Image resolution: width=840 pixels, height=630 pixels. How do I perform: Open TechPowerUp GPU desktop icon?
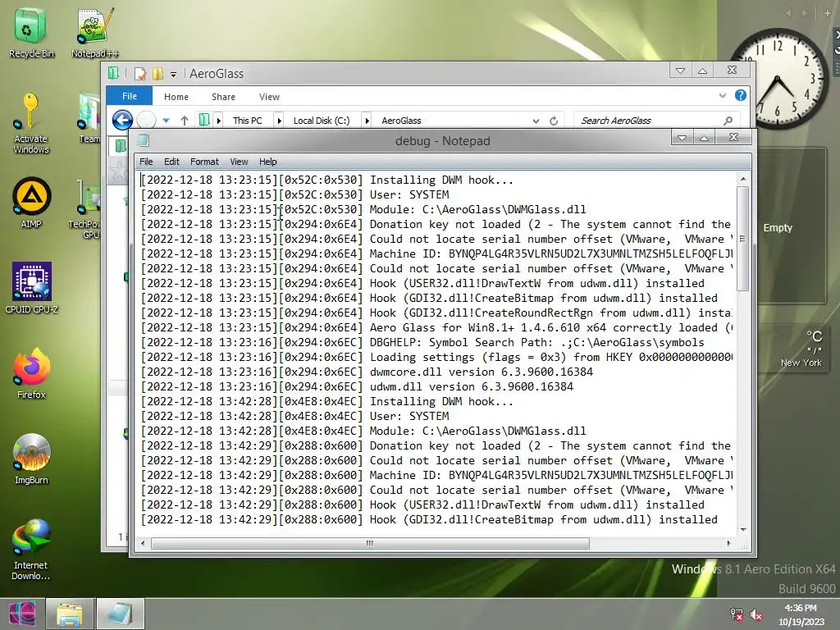(87, 209)
